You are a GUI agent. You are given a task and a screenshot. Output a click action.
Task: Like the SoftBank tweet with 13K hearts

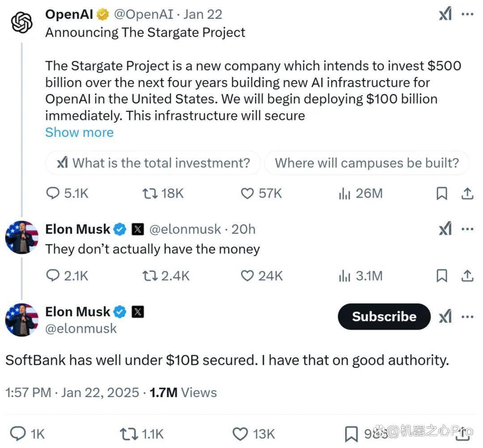point(254,434)
